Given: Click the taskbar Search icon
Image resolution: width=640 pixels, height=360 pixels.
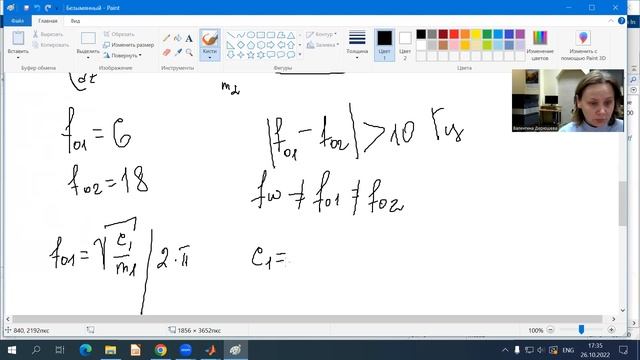Looking at the screenshot, I should 36,350.
